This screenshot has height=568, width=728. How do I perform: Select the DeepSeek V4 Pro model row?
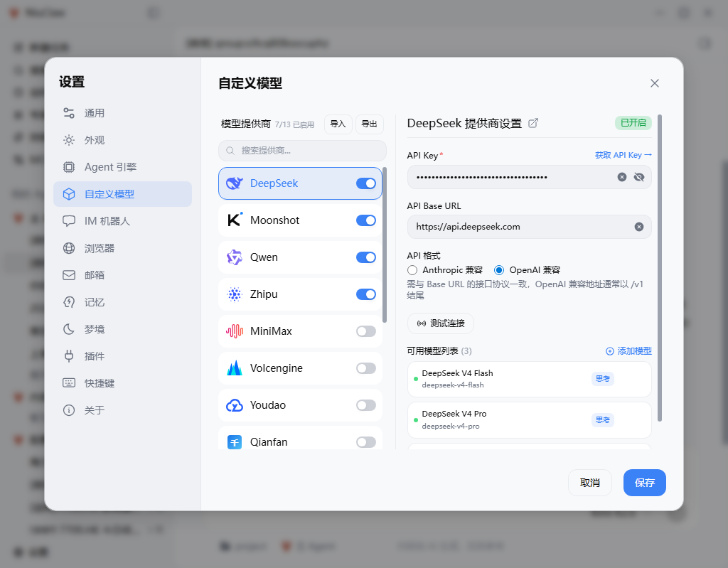click(529, 420)
